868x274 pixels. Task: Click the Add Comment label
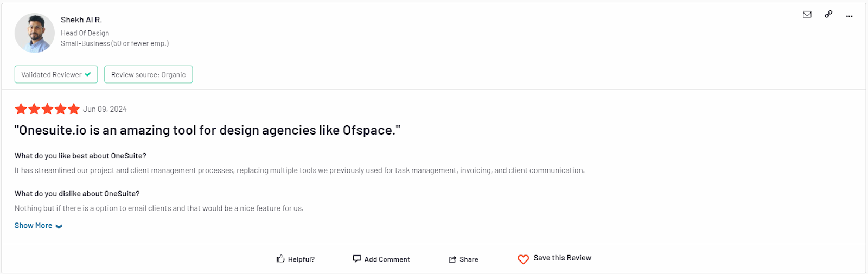[x=387, y=259]
